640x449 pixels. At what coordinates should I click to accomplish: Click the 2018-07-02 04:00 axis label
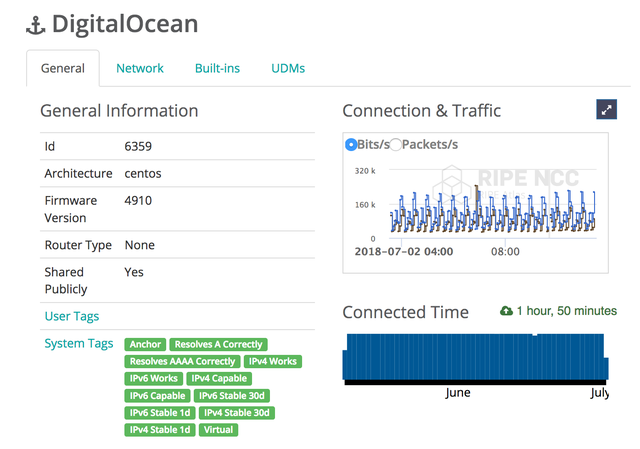point(404,251)
